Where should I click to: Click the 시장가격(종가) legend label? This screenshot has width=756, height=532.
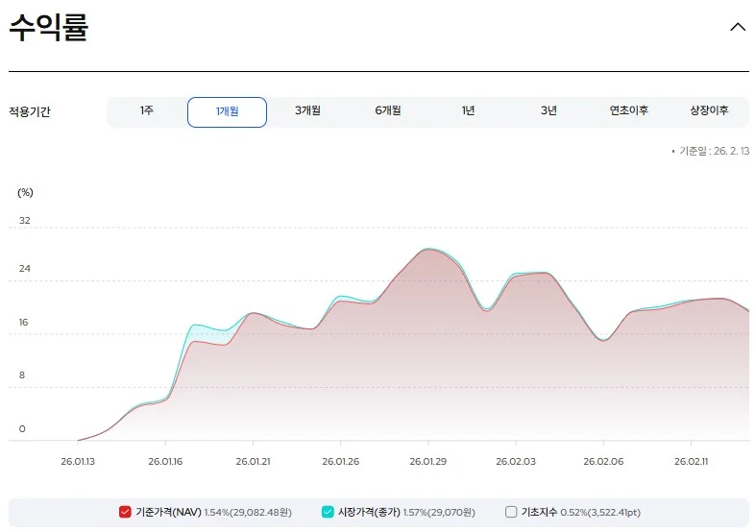(369, 512)
